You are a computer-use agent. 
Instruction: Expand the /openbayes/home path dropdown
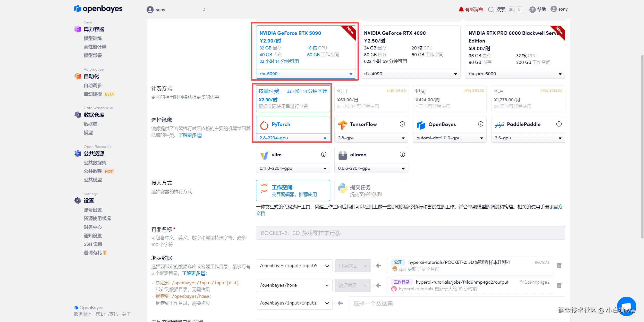point(294,285)
